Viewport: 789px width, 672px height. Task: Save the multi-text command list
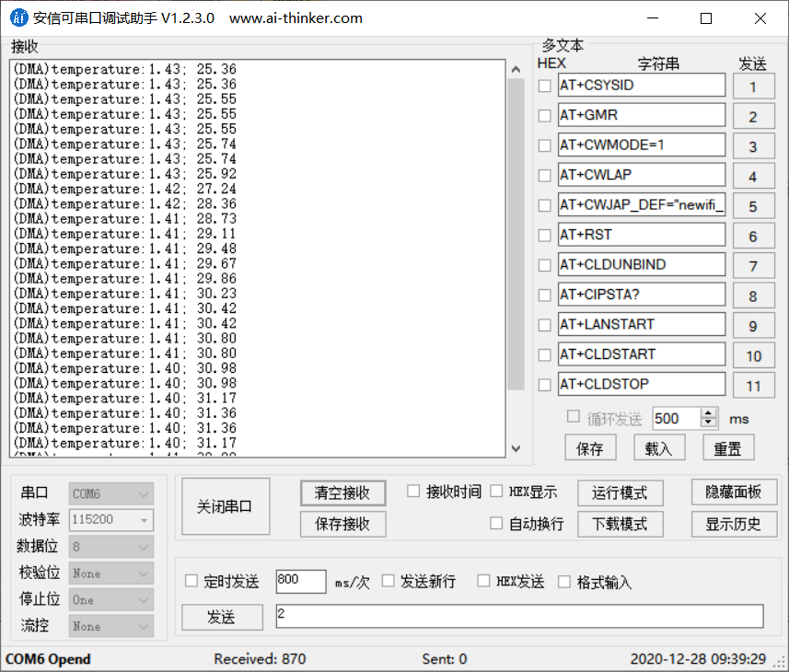[590, 448]
